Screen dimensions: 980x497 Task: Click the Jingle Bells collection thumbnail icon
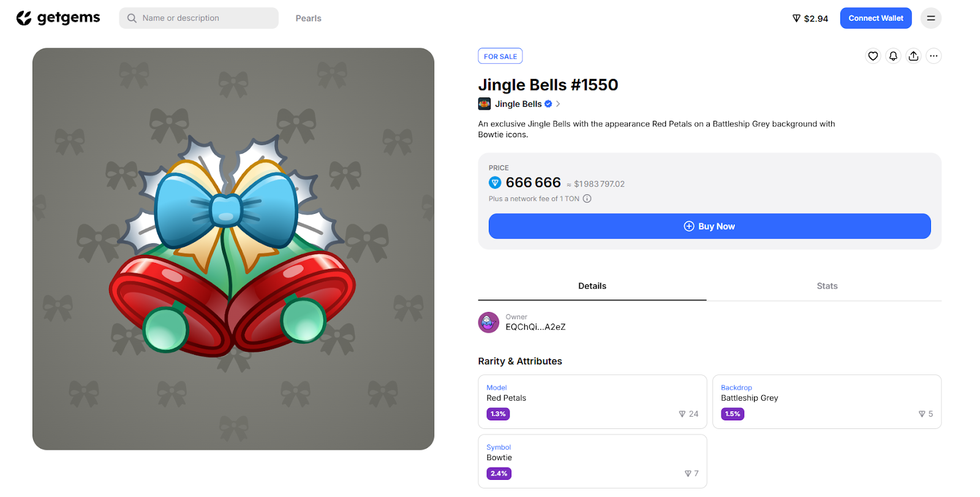[x=484, y=104]
